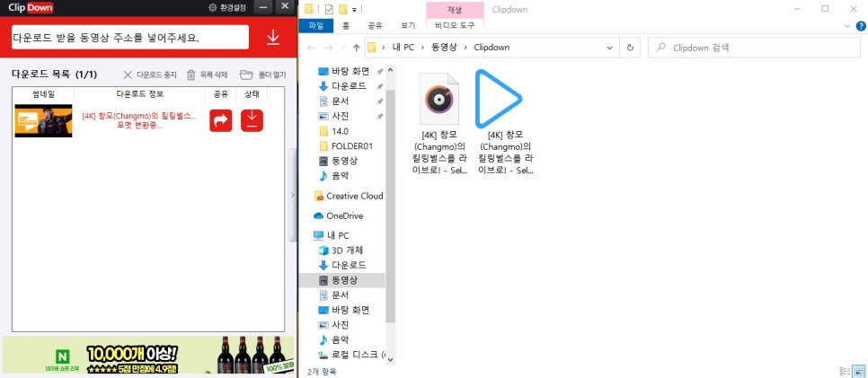Click pin icon next to 다운로드

point(380,86)
